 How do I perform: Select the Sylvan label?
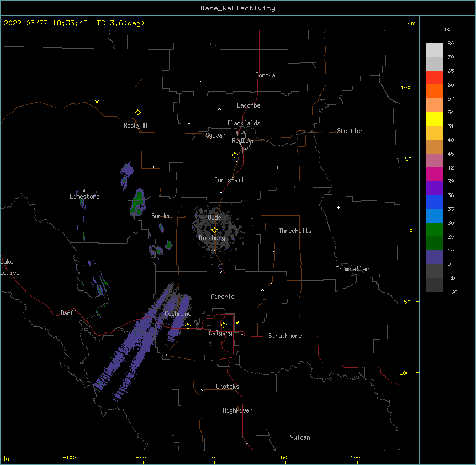[215, 135]
